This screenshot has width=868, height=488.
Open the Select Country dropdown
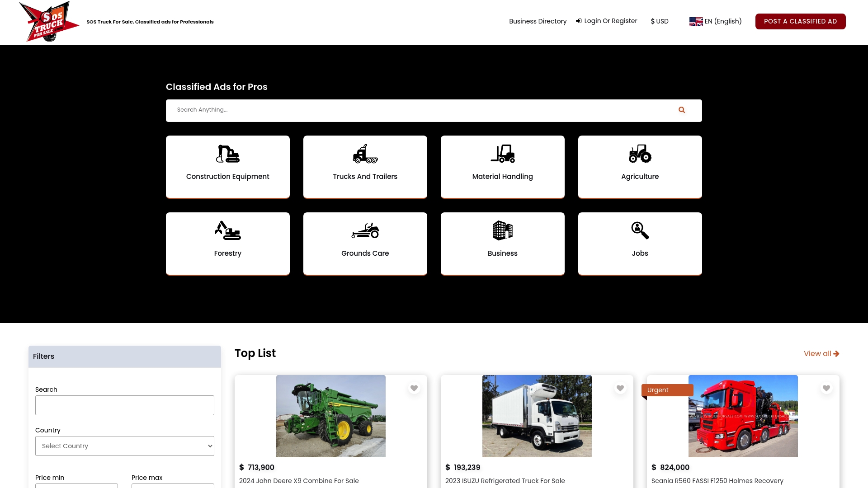click(x=125, y=446)
